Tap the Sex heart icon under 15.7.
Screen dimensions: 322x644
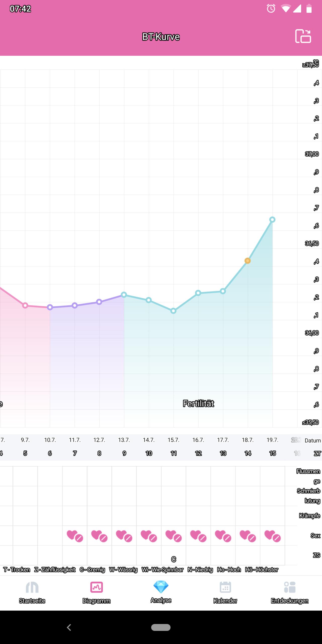[x=174, y=536]
